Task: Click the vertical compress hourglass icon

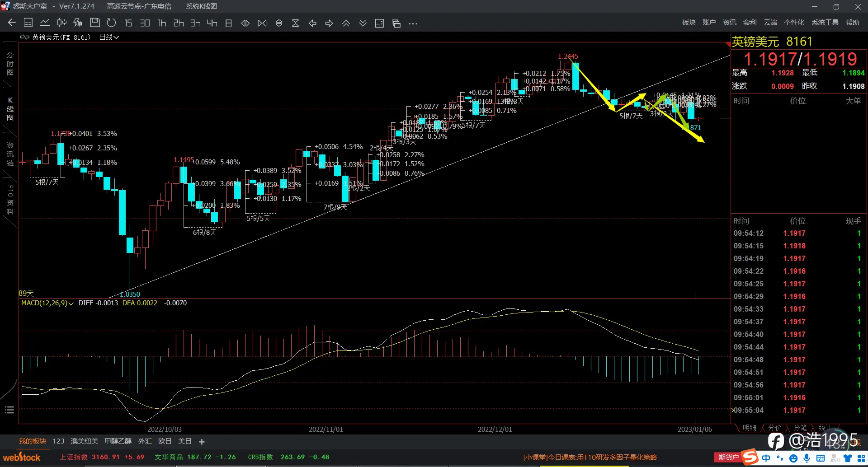Action: (x=296, y=23)
